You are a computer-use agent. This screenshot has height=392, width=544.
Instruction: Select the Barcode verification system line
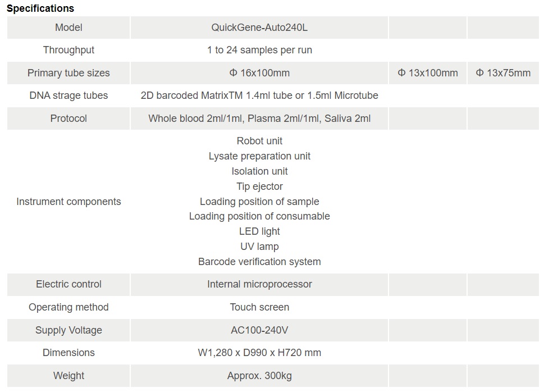point(259,262)
